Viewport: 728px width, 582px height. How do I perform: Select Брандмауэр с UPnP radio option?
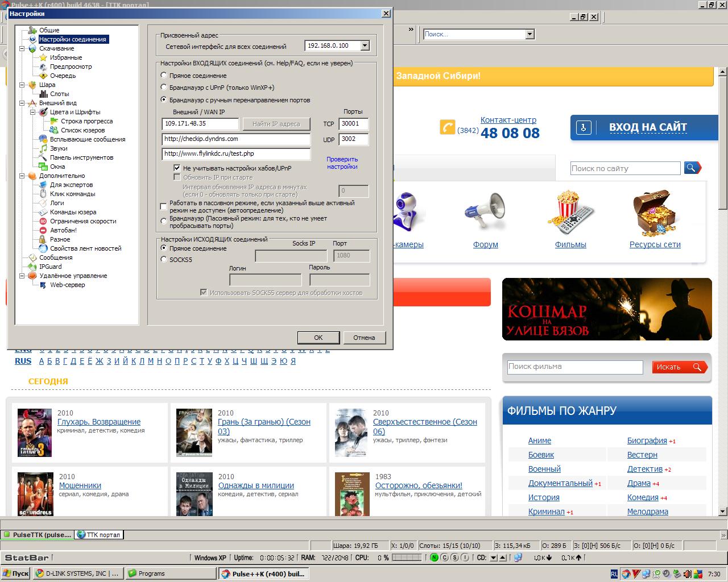click(x=164, y=88)
